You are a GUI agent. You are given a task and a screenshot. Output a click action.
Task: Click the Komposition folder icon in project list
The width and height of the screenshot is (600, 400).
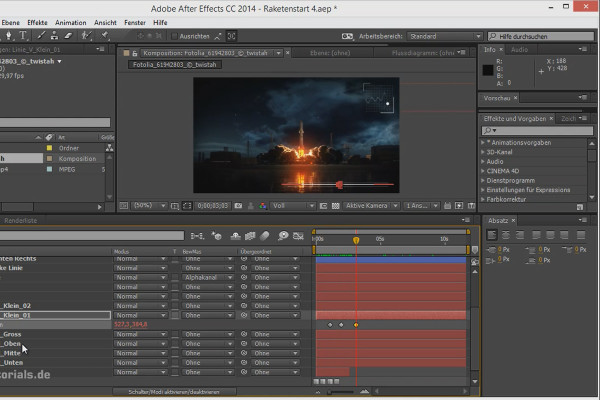pyautogui.click(x=48, y=158)
